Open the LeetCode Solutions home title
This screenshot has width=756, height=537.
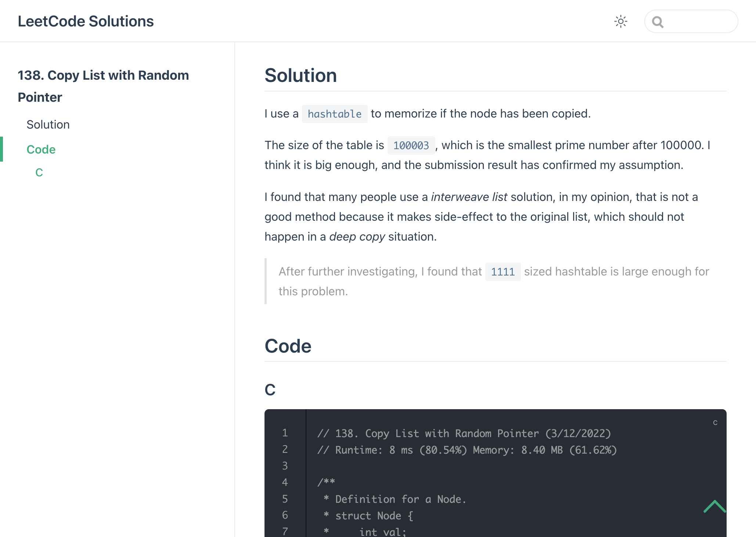pos(86,21)
